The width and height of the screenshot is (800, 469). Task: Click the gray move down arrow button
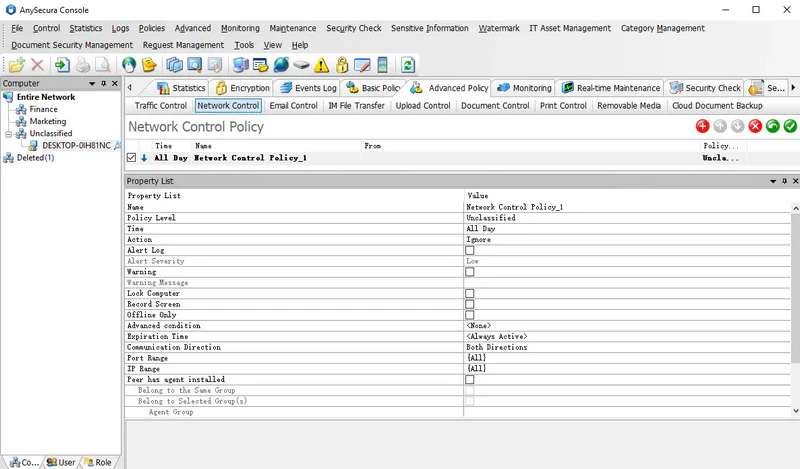[737, 126]
